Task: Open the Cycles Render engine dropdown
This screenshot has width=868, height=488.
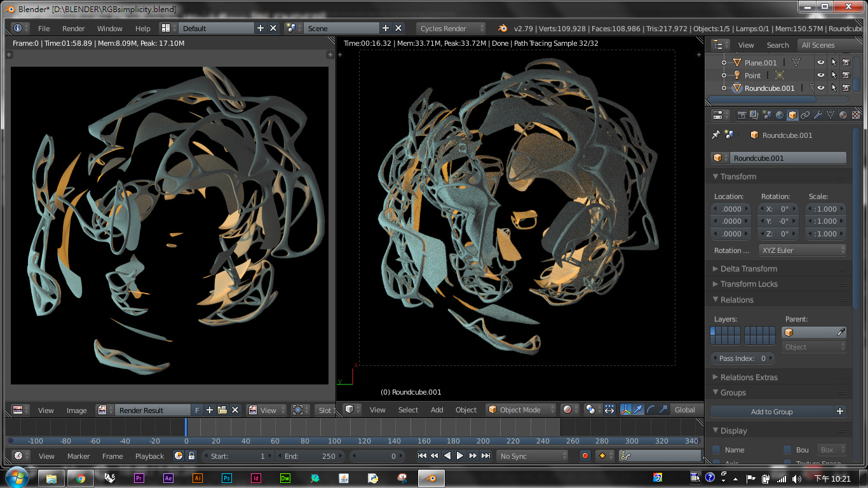Action: click(x=451, y=28)
